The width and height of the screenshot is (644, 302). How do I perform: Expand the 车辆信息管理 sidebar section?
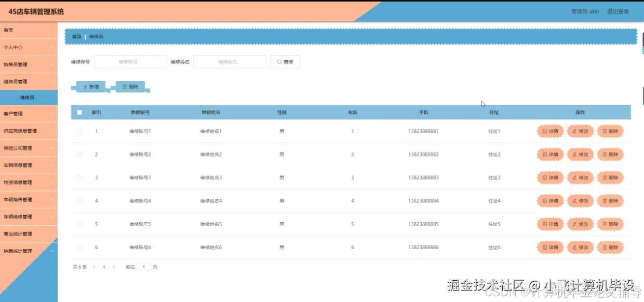(29, 164)
